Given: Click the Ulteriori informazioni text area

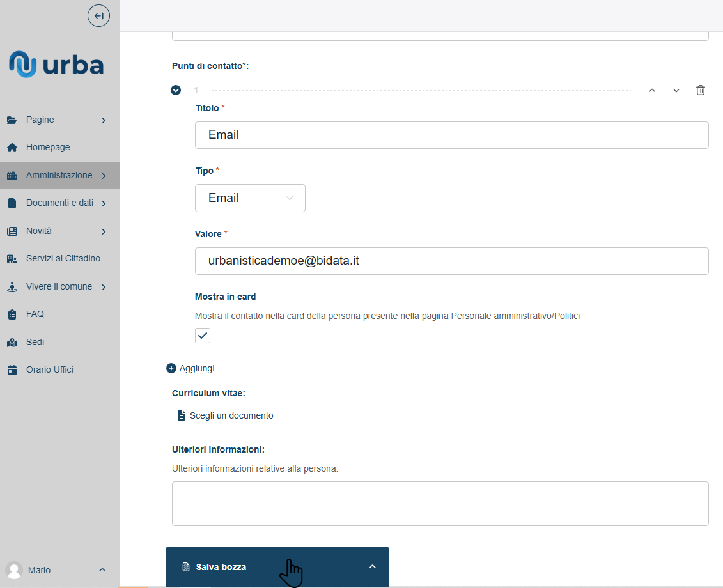Looking at the screenshot, I should (x=440, y=503).
